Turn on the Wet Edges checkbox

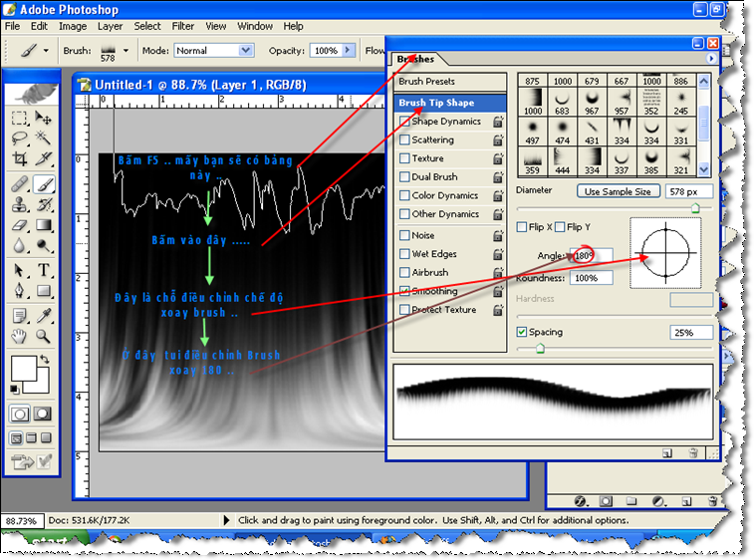pos(405,254)
